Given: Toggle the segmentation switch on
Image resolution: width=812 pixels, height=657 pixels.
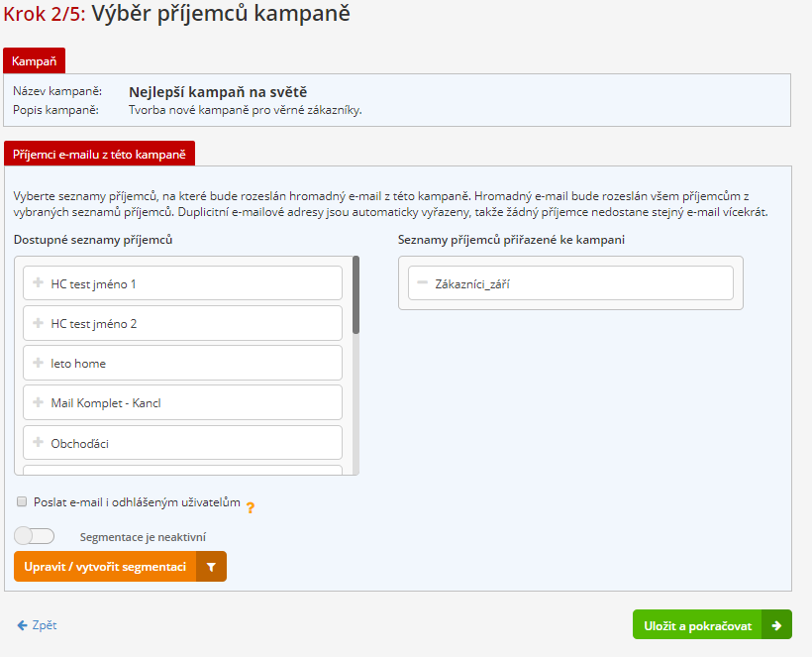Looking at the screenshot, I should tap(34, 536).
